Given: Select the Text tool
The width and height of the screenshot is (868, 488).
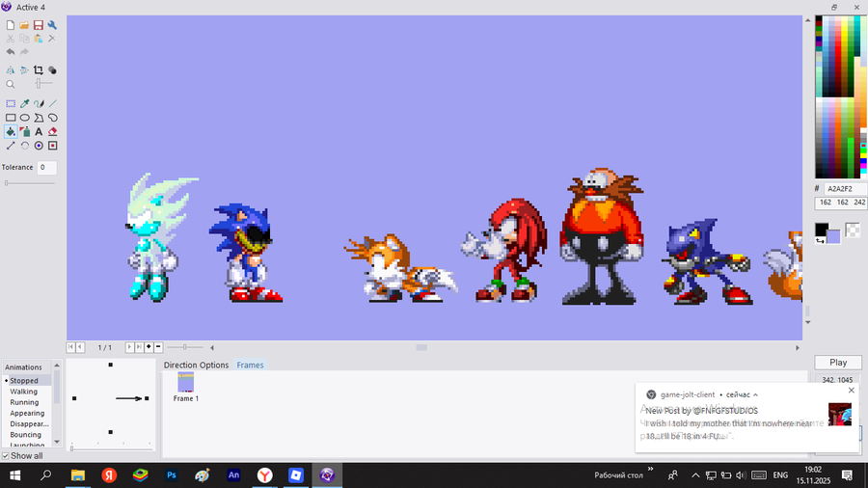Looking at the screenshot, I should click(39, 132).
